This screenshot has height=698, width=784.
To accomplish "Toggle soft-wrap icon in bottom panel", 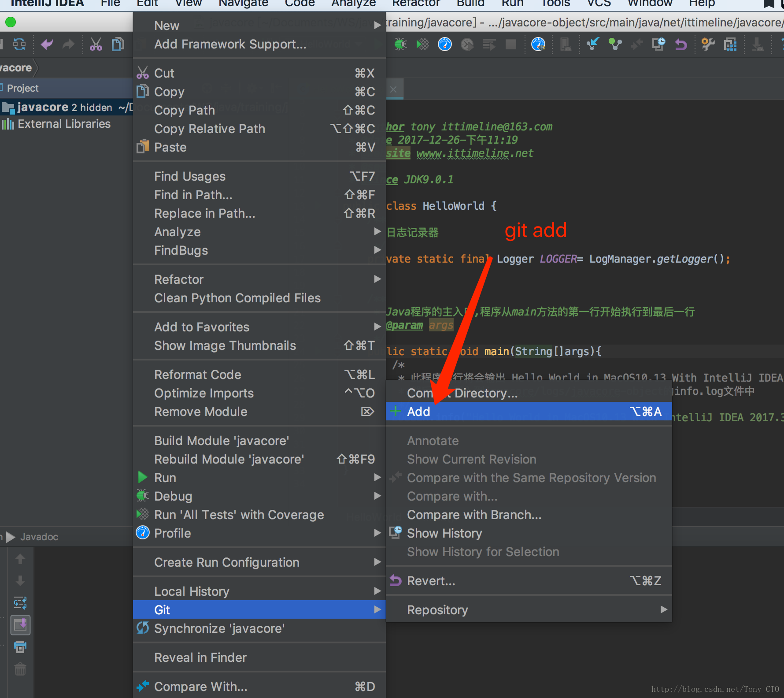I will 20,602.
